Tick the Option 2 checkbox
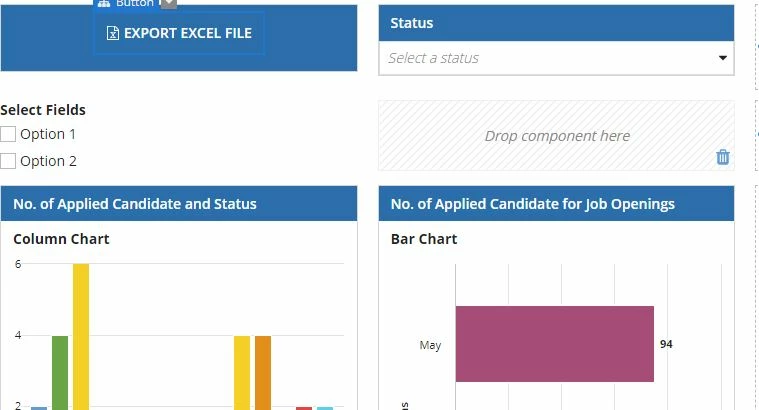Viewport: 759px width, 410px height. click(x=8, y=161)
